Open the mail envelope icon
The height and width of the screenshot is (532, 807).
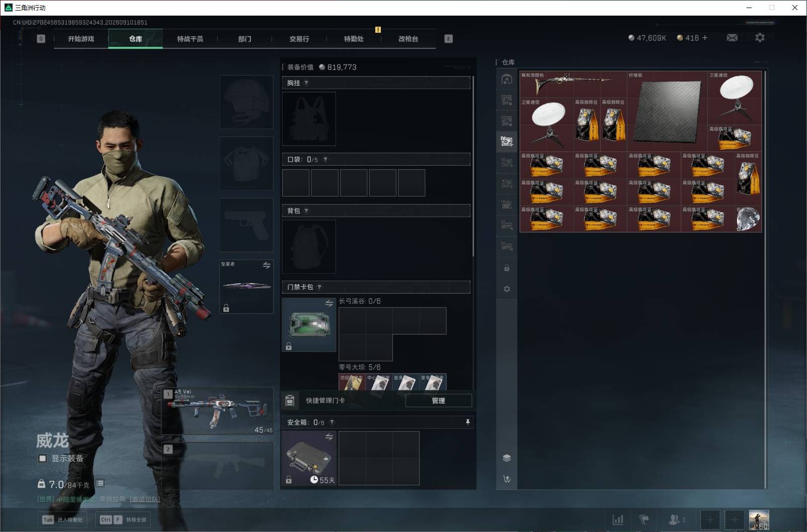732,38
